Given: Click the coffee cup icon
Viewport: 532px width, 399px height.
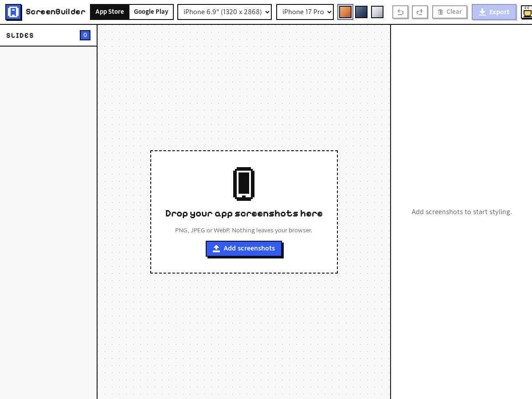Looking at the screenshot, I should pos(527,12).
